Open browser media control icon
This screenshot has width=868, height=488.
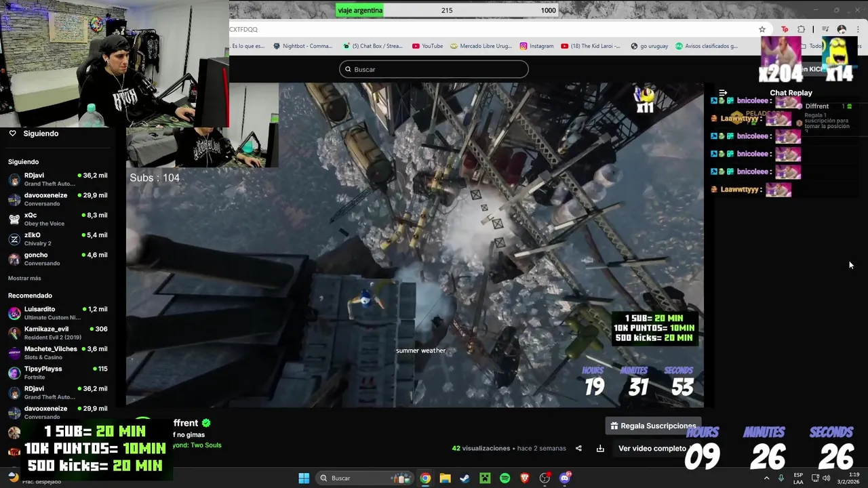825,29
